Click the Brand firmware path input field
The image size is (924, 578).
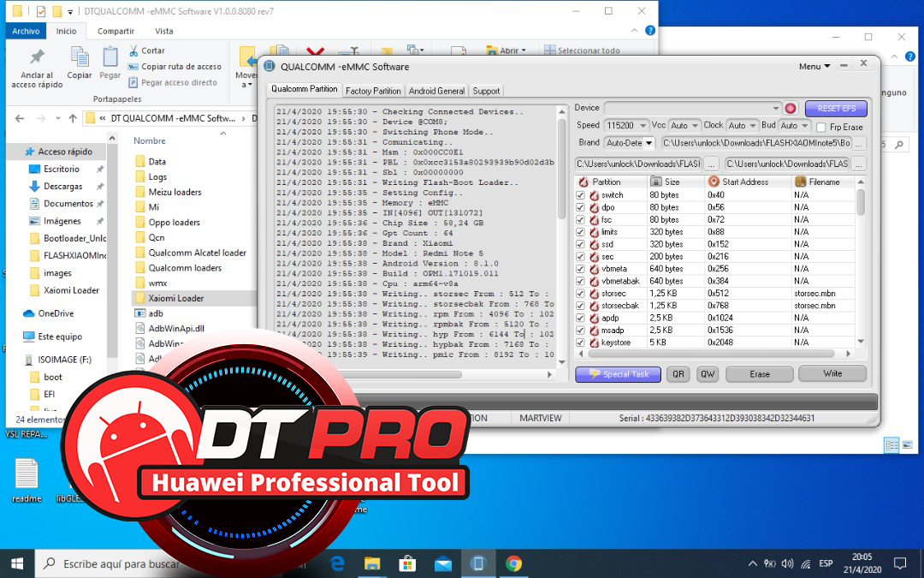[x=756, y=143]
